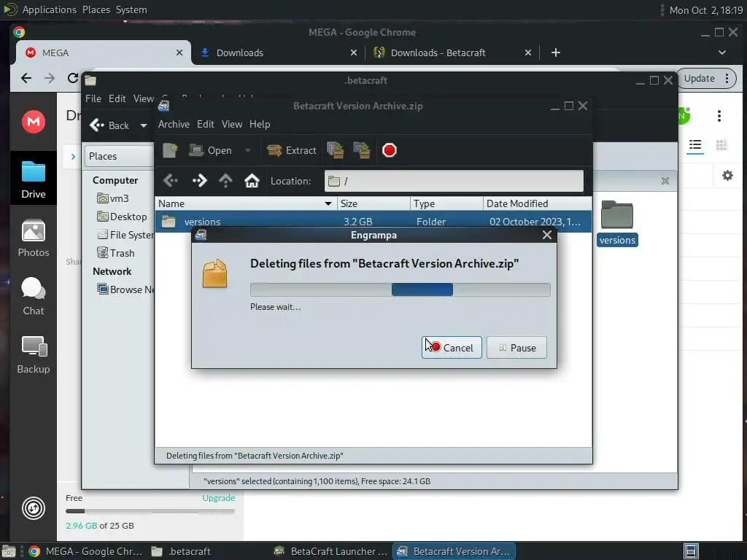
Task: Open Backup in MEGA sidebar
Action: tap(34, 355)
